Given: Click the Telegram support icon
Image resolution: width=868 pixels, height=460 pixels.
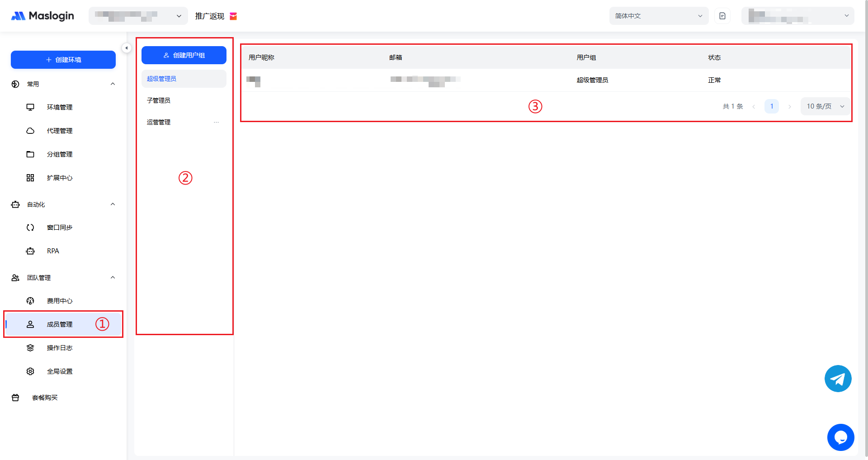Looking at the screenshot, I should 838,379.
